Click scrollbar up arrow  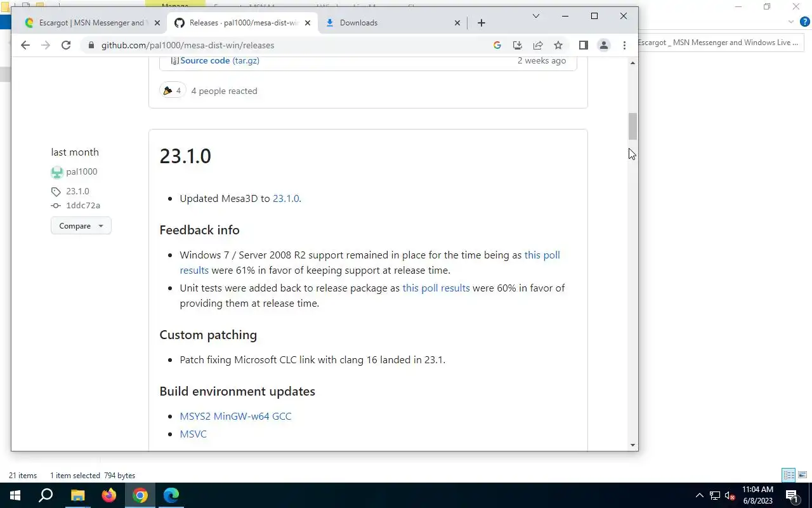tap(632, 63)
